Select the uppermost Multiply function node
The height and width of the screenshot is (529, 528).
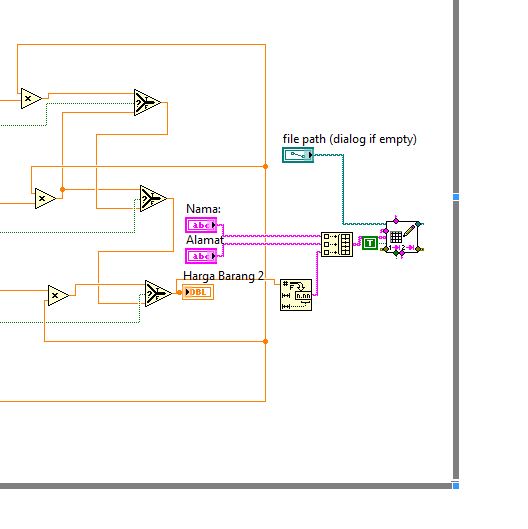(x=30, y=99)
